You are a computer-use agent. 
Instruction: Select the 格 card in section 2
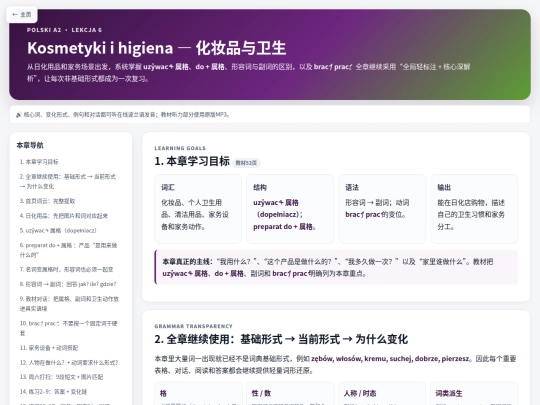[x=198, y=394]
